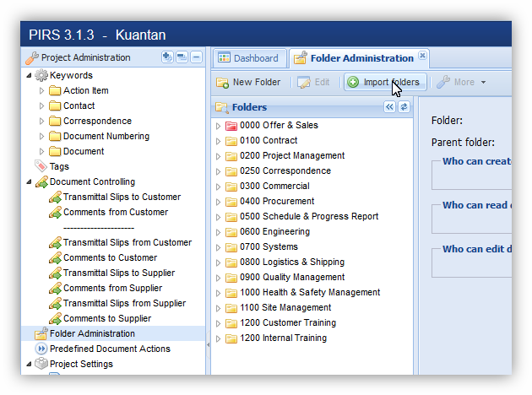The width and height of the screenshot is (532, 395).
Task: Click the wrench icon beside Project Administration
Action: pos(32,57)
